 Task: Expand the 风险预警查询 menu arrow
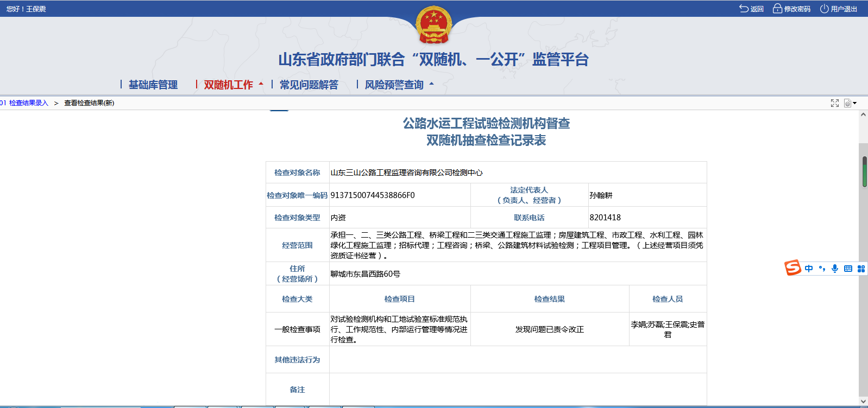pyautogui.click(x=432, y=84)
